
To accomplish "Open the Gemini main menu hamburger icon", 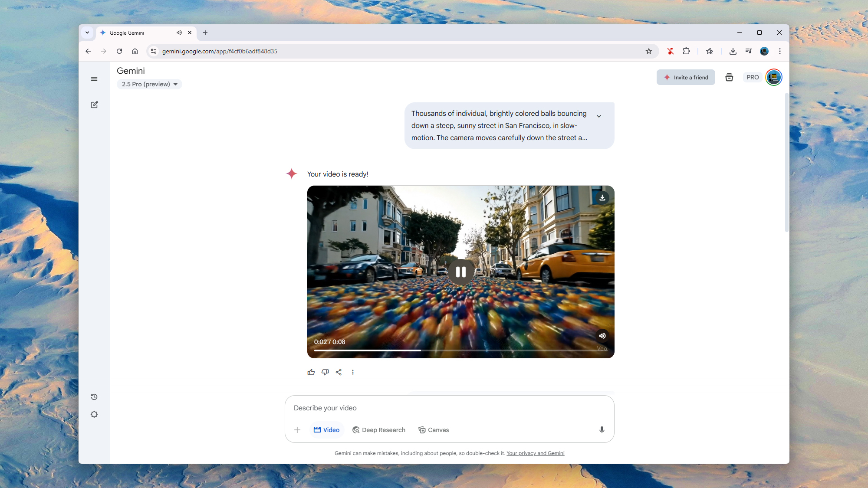I will (x=94, y=79).
